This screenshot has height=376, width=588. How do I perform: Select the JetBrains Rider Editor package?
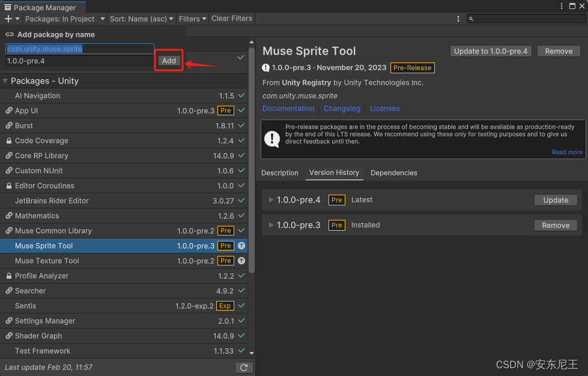click(124, 201)
